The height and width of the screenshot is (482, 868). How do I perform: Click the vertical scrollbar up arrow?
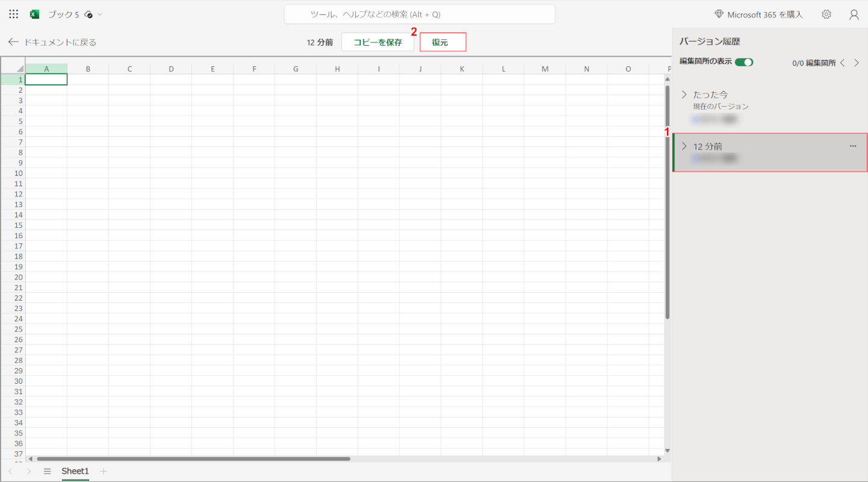pos(667,79)
